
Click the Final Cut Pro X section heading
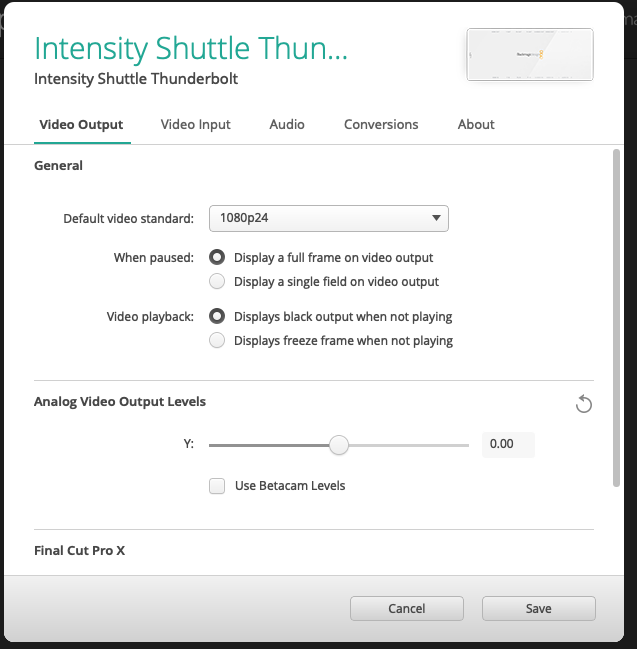(x=79, y=550)
